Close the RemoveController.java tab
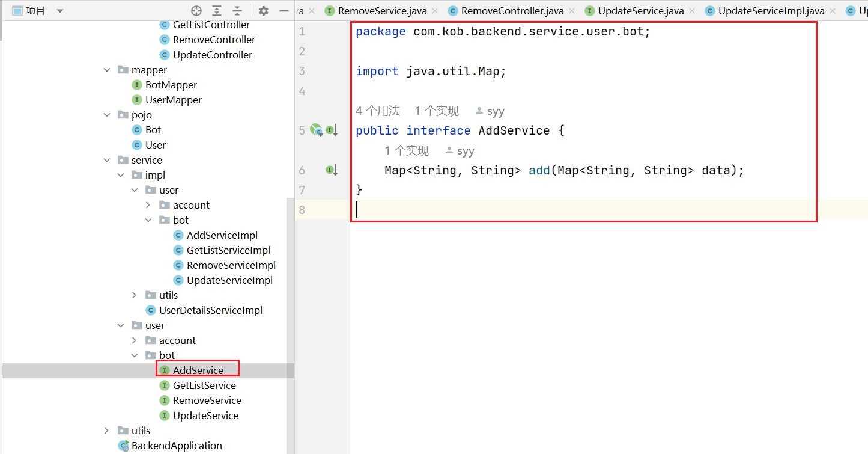868x454 pixels. pyautogui.click(x=572, y=11)
